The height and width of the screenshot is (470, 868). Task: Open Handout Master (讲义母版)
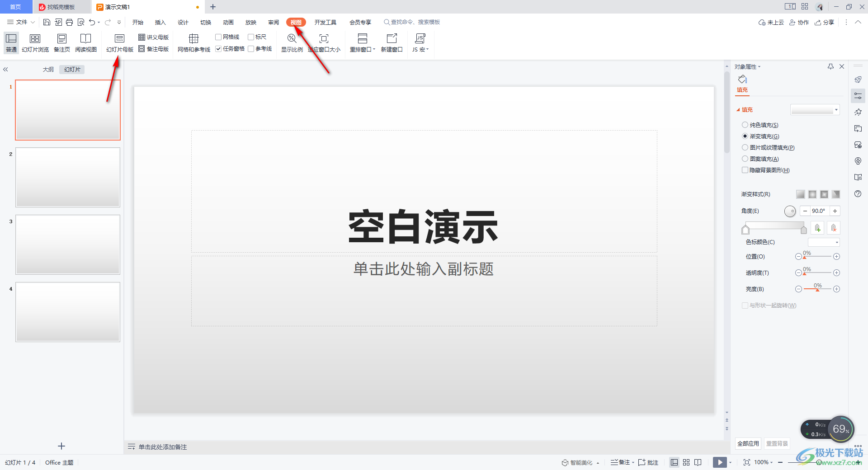click(x=154, y=37)
